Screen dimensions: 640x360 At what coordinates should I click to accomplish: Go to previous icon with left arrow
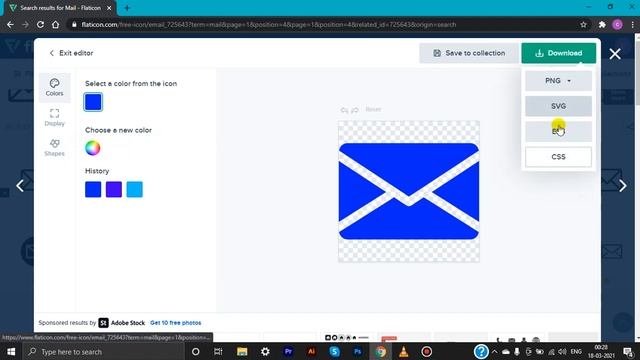[20, 186]
